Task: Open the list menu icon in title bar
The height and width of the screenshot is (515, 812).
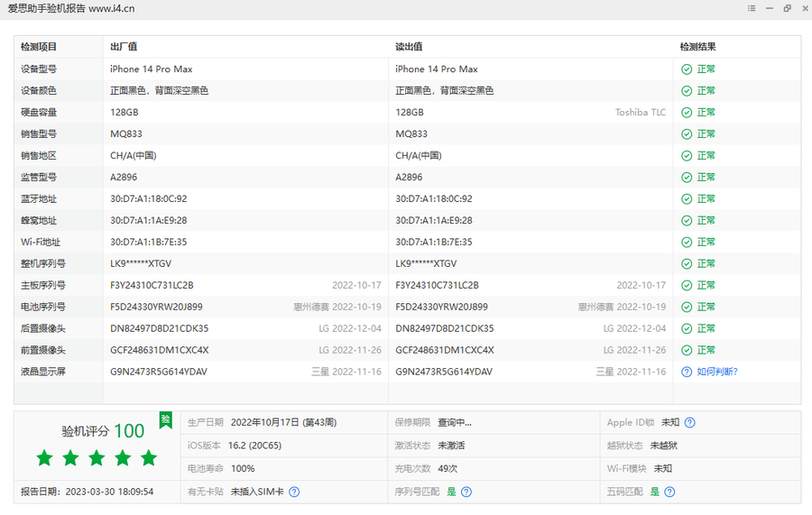Action: (x=752, y=8)
